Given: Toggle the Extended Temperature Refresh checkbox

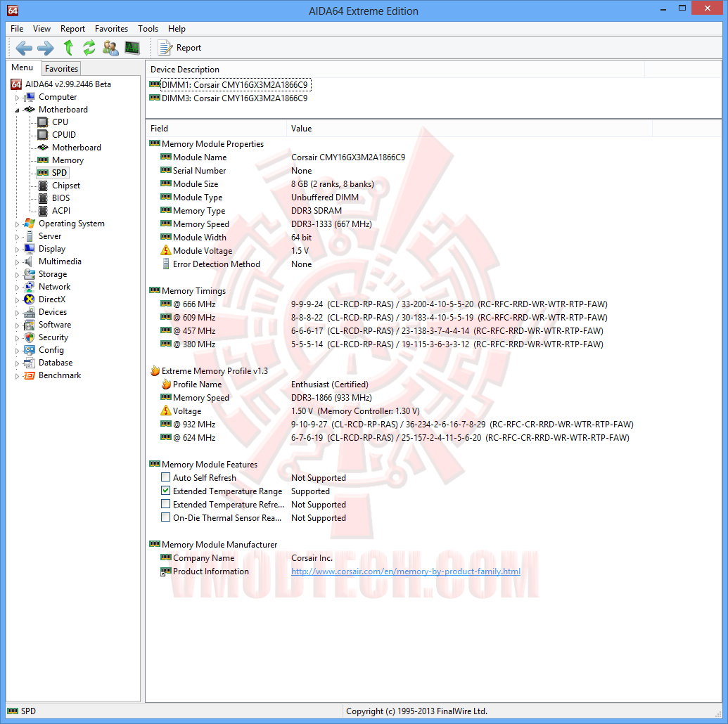Looking at the screenshot, I should coord(165,504).
